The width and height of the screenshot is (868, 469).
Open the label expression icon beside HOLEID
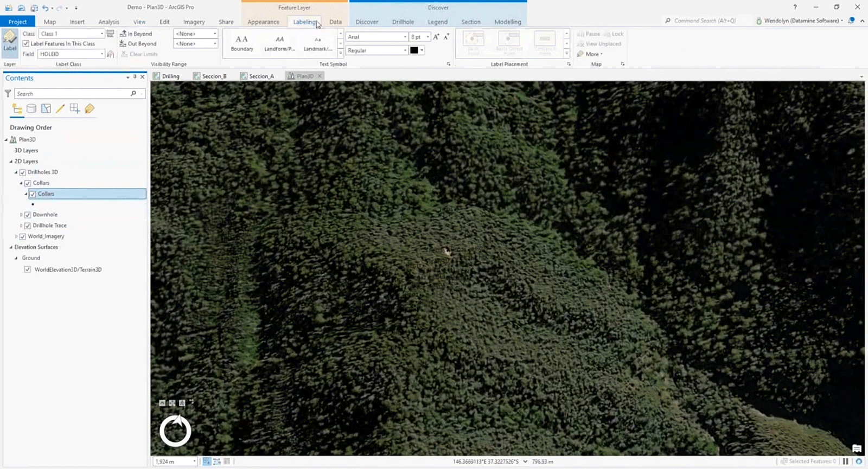pos(111,54)
